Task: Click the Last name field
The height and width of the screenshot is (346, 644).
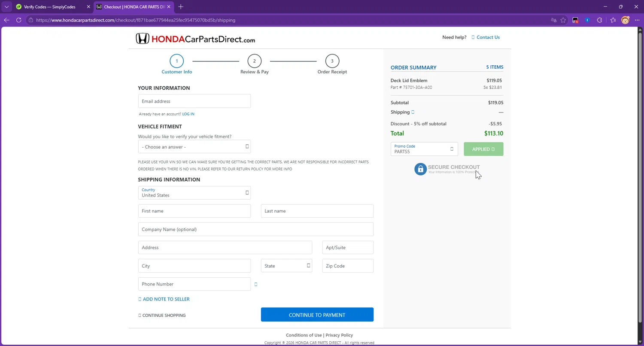Action: coord(317,211)
